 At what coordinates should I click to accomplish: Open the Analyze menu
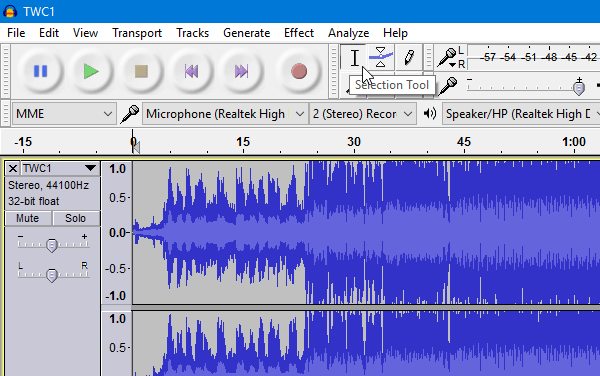point(348,33)
